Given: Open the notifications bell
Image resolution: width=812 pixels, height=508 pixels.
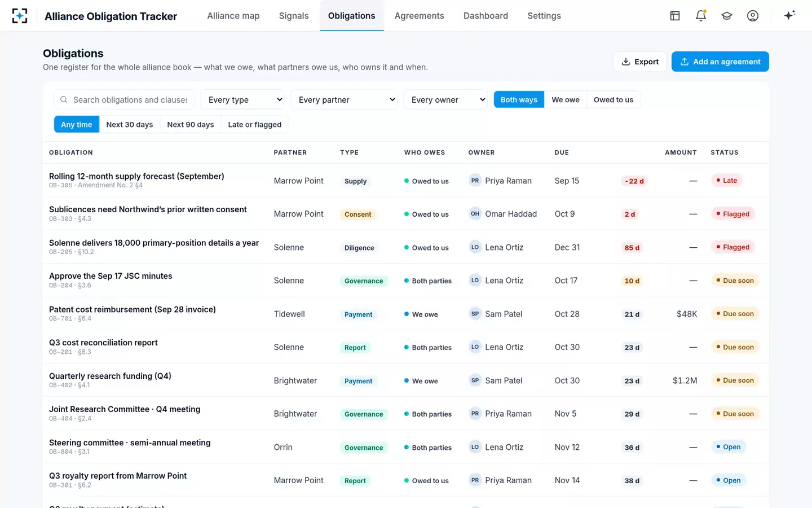Looking at the screenshot, I should [701, 16].
